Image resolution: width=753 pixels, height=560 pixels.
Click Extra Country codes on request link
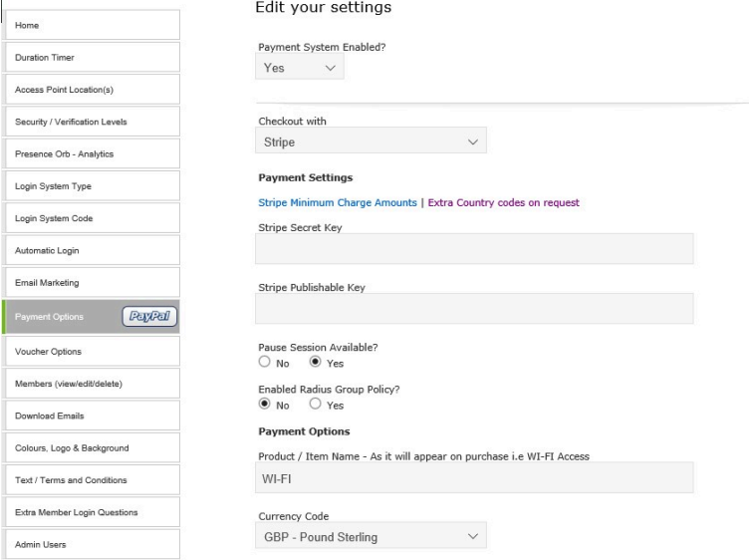[x=503, y=202]
